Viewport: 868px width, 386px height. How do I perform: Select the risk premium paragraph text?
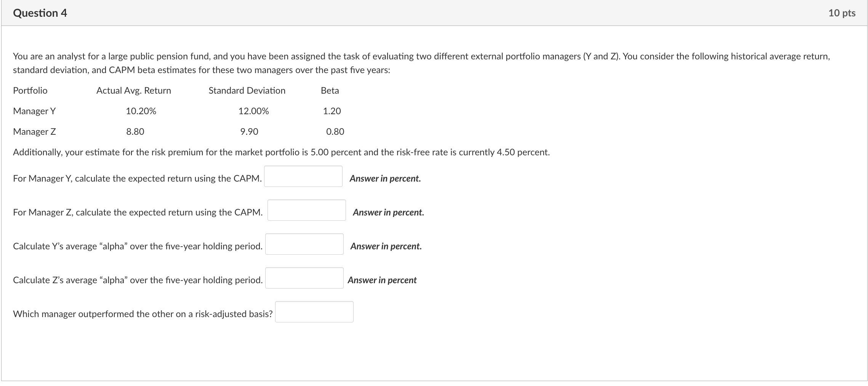tap(281, 152)
